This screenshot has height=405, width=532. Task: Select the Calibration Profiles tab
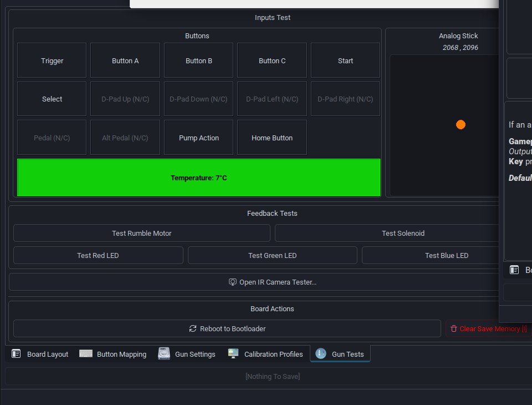click(x=265, y=354)
